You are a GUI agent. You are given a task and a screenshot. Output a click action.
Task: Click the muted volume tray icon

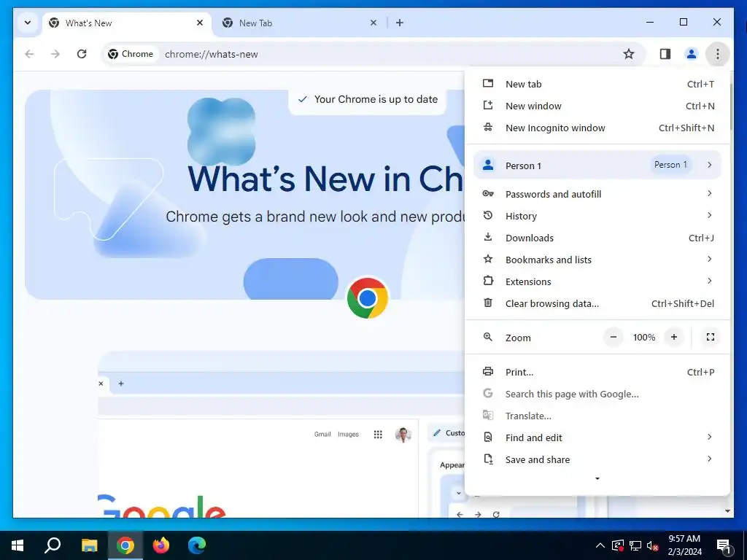pyautogui.click(x=653, y=545)
